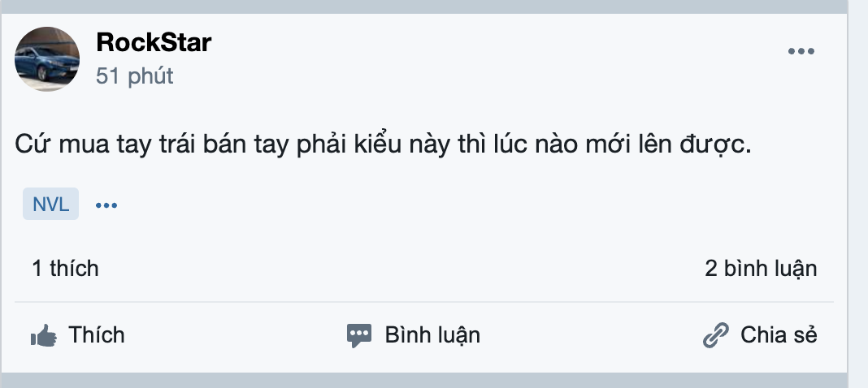868x388 pixels.
Task: Click the gray strip above the post card
Action: [x=424, y=6]
